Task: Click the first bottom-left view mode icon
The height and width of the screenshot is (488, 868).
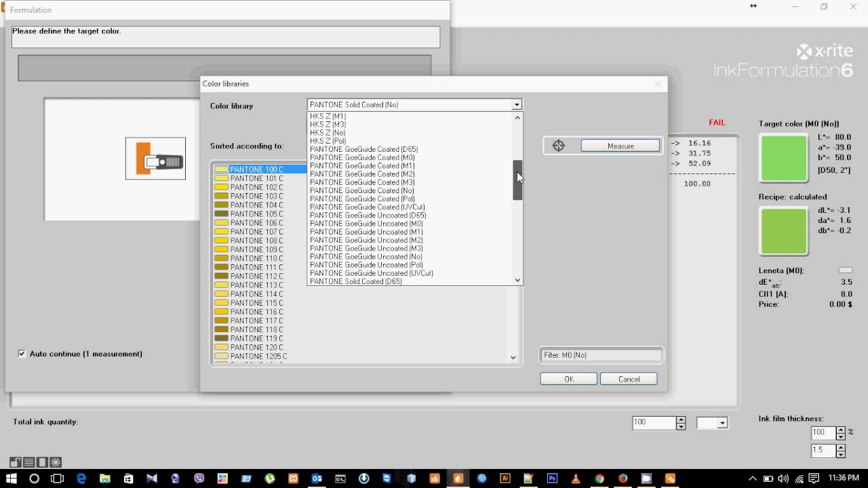Action: (15, 462)
